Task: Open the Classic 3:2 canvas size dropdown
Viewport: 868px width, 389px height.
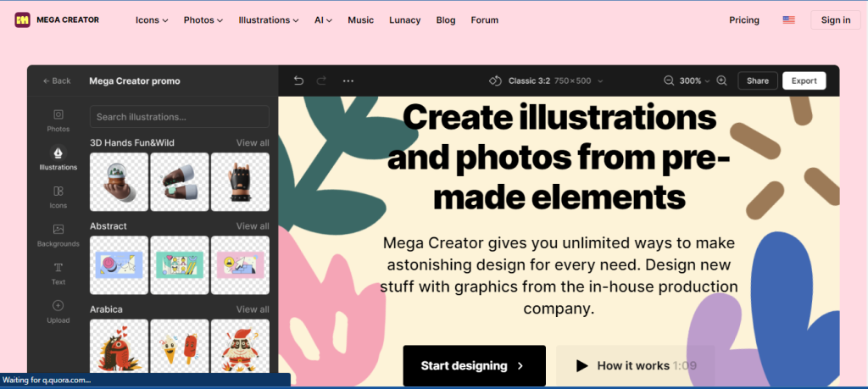Action: pyautogui.click(x=555, y=81)
